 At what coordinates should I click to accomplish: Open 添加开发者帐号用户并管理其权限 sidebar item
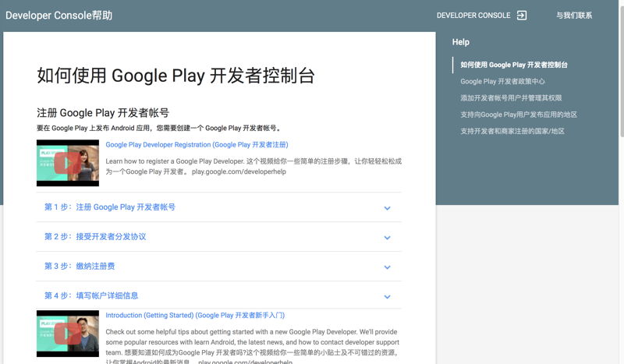point(511,98)
